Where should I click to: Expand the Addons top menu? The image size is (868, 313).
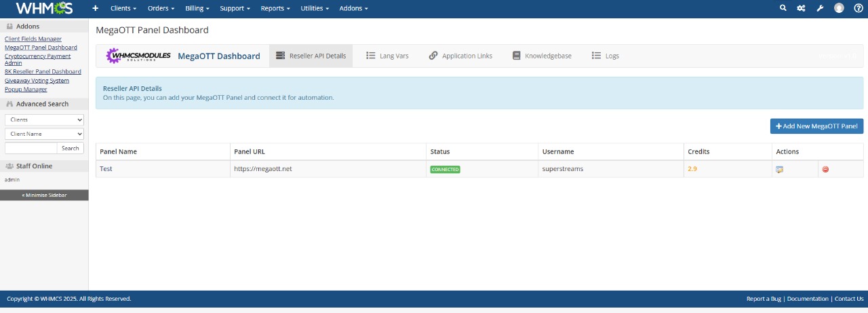354,8
